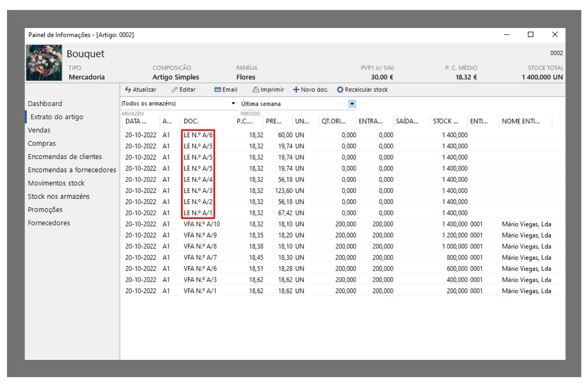Screen dimensions: 588x384
Task: Sort by the DOC. column header
Action: [x=191, y=121]
